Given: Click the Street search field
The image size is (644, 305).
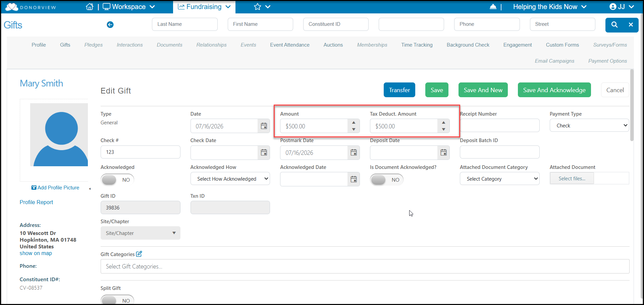Looking at the screenshot, I should (x=562, y=24).
